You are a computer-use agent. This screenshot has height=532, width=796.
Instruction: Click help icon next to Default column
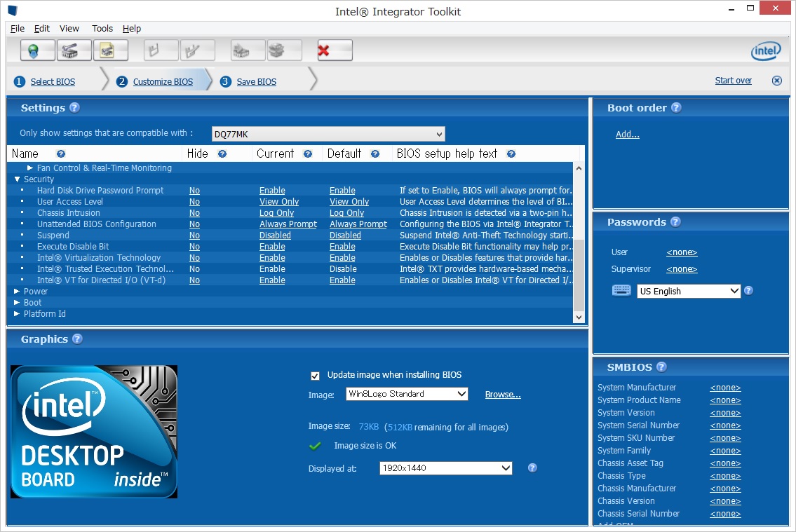[375, 154]
